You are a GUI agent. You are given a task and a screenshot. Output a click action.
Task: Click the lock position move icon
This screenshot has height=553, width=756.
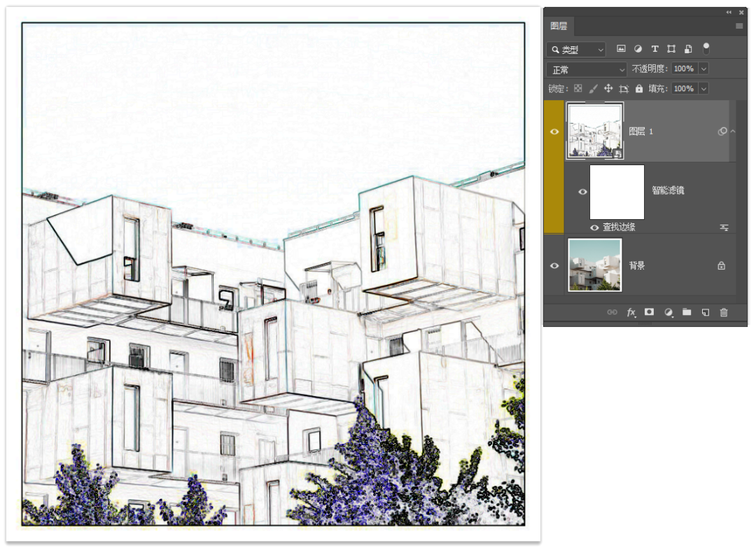pos(608,89)
